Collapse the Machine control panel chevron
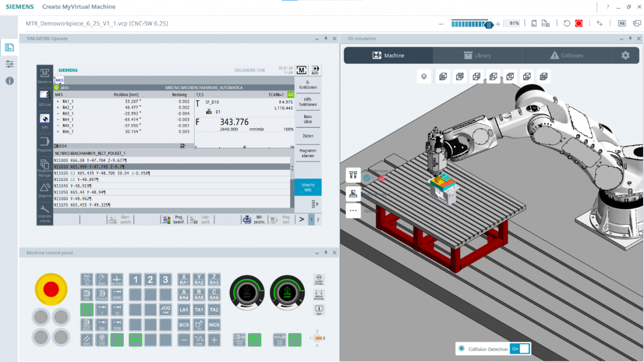The width and height of the screenshot is (644, 362). pyautogui.click(x=318, y=252)
